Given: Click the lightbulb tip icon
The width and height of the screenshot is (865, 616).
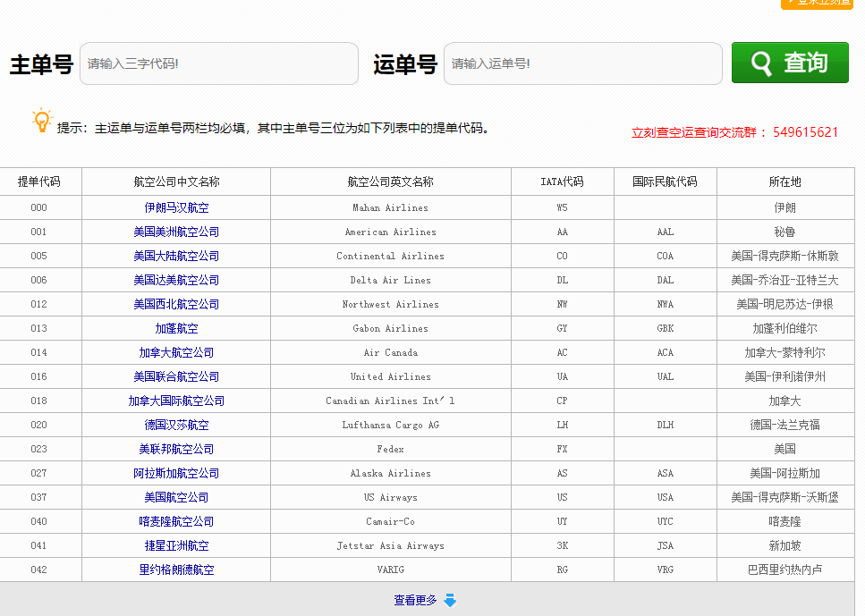Looking at the screenshot, I should click(x=41, y=120).
